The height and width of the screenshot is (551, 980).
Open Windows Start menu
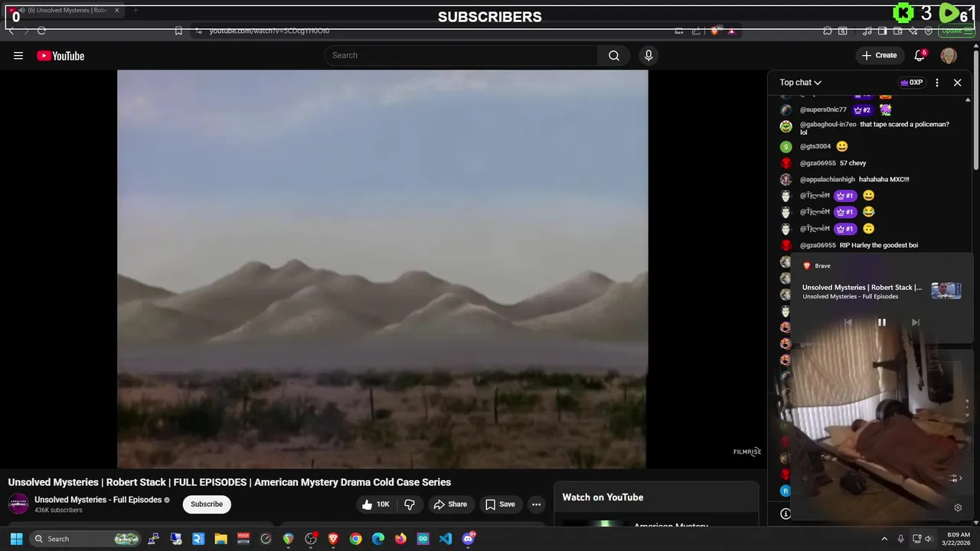pyautogui.click(x=16, y=539)
